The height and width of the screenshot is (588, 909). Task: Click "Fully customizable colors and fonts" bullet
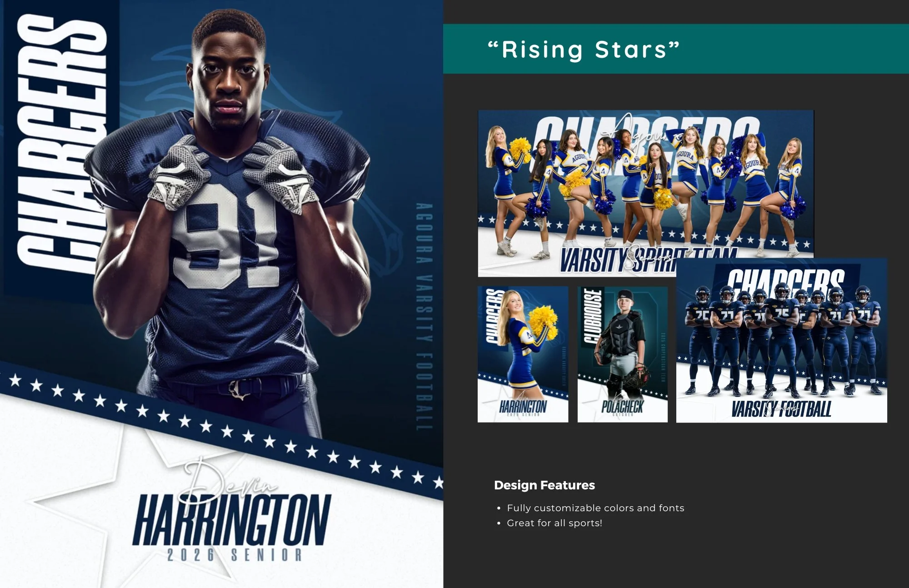595,508
